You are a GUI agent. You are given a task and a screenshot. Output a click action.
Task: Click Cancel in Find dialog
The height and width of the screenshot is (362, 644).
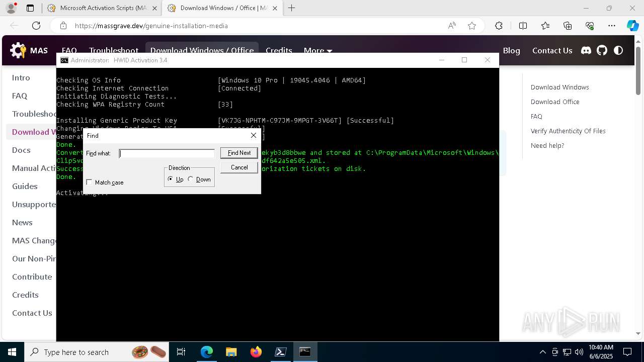click(239, 167)
